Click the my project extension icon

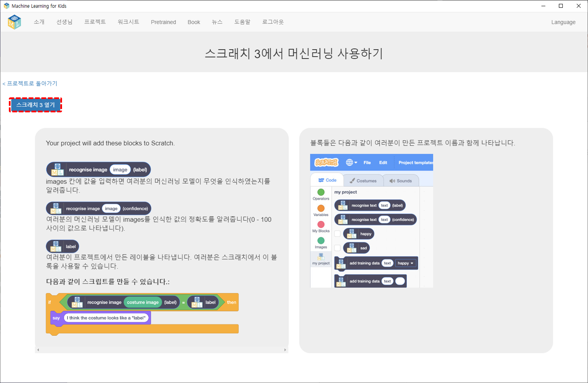click(321, 256)
